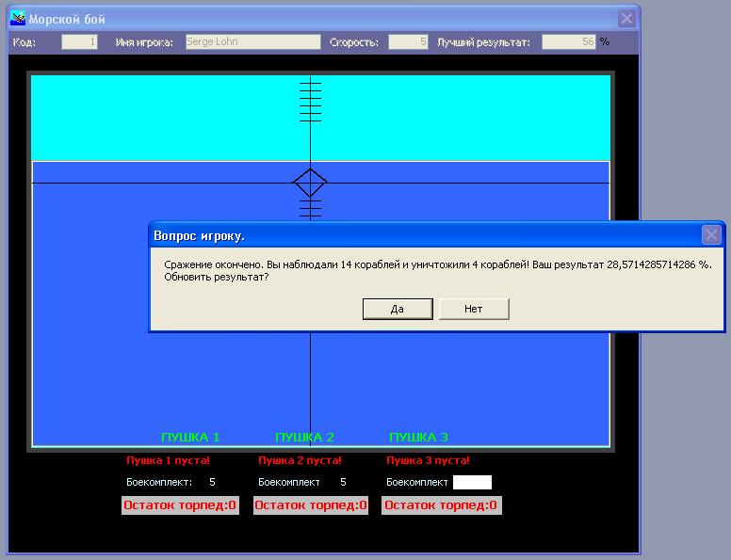
Task: Click the Имя игрока field with Serge Lohn
Action: 253,42
